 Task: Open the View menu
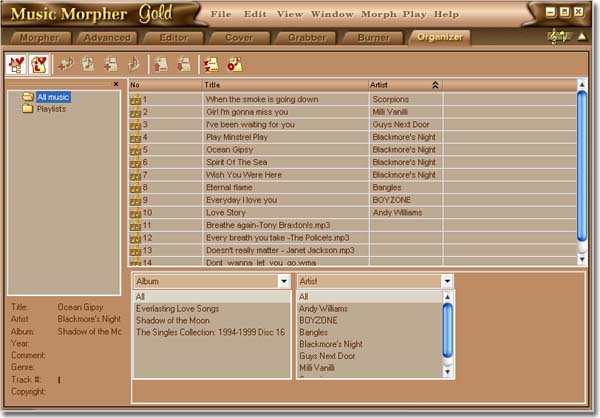click(290, 14)
